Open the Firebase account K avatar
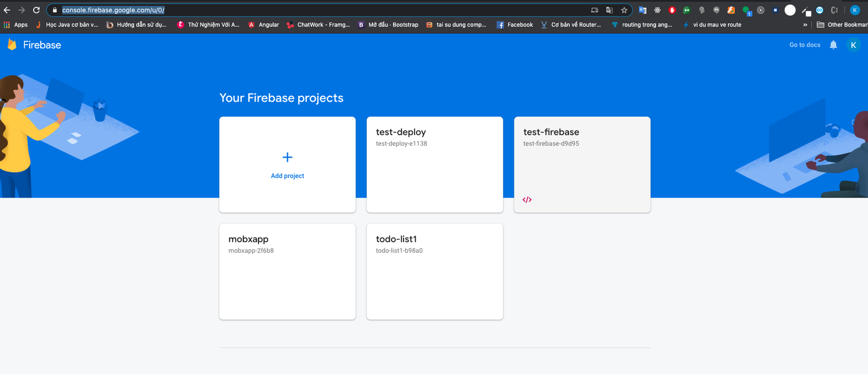The width and height of the screenshot is (868, 374). pos(853,45)
